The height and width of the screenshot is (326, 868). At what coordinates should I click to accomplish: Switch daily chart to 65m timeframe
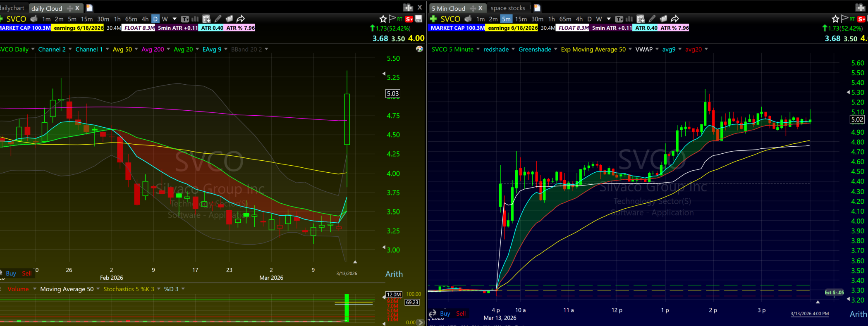(131, 19)
